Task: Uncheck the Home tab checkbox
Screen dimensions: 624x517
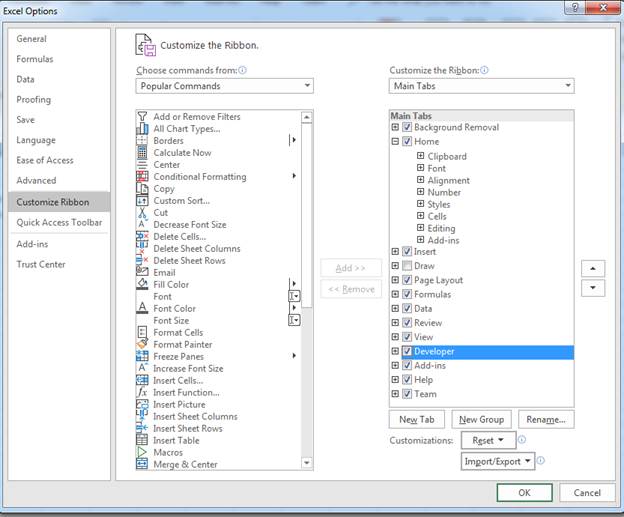Action: [407, 141]
